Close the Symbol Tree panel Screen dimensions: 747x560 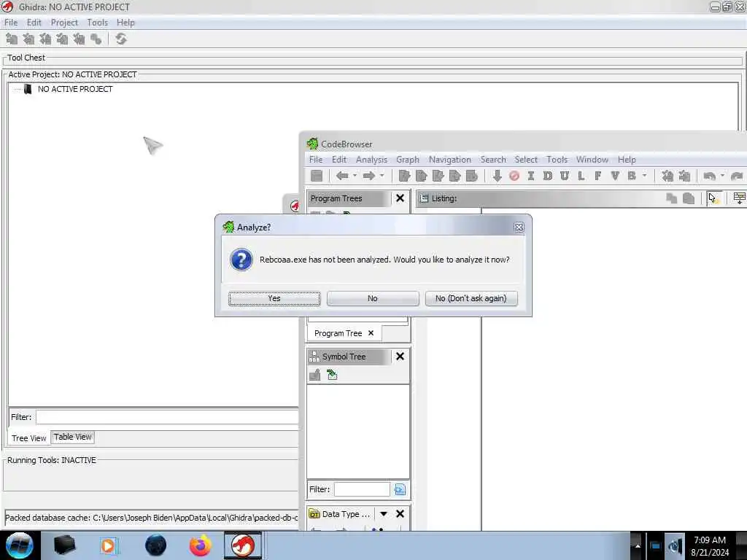(x=400, y=356)
